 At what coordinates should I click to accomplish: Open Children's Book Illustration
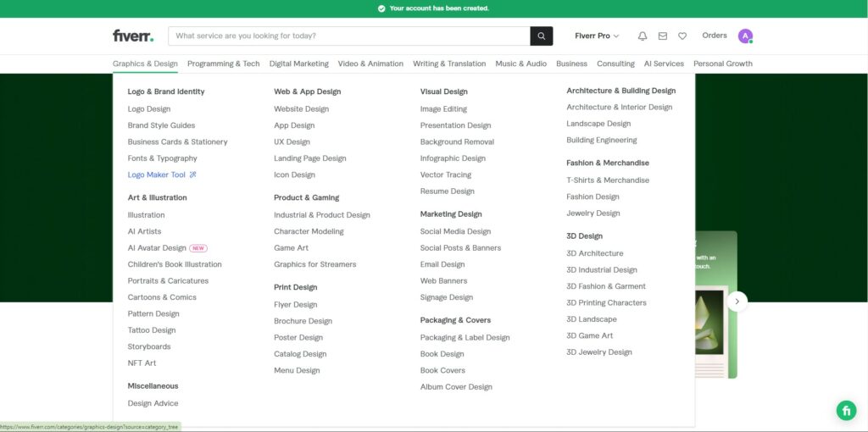tap(175, 264)
